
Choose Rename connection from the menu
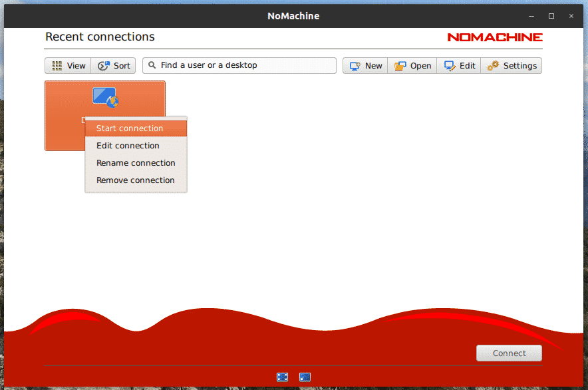point(136,162)
